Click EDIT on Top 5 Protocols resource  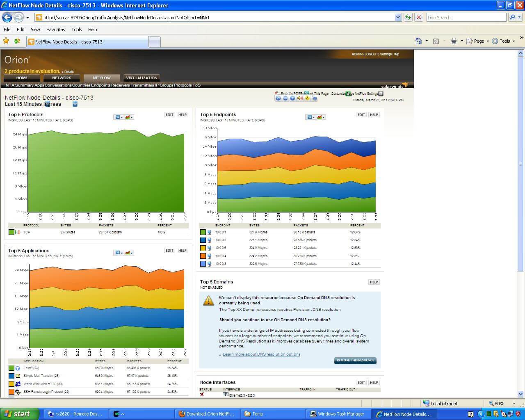pos(169,115)
